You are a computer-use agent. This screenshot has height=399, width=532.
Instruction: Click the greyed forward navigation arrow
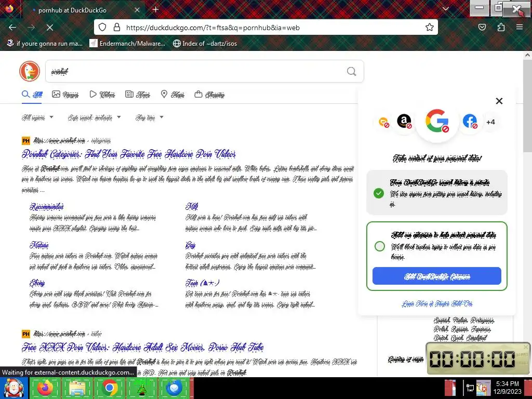[31, 27]
